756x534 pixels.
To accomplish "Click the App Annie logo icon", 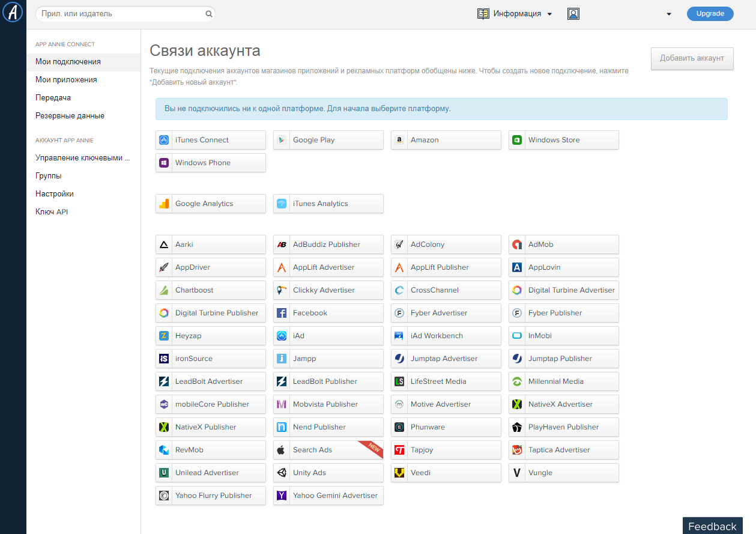I will pyautogui.click(x=13, y=12).
